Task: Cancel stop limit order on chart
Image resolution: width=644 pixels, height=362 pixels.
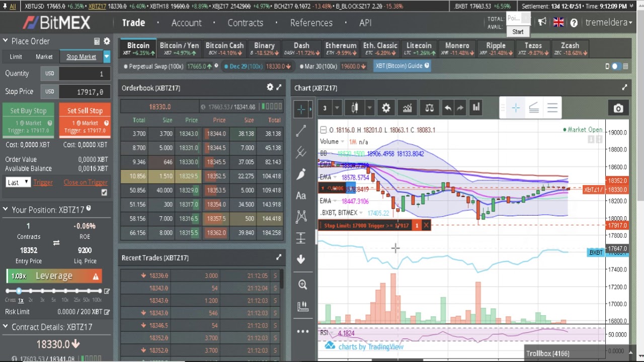Action: tap(426, 225)
